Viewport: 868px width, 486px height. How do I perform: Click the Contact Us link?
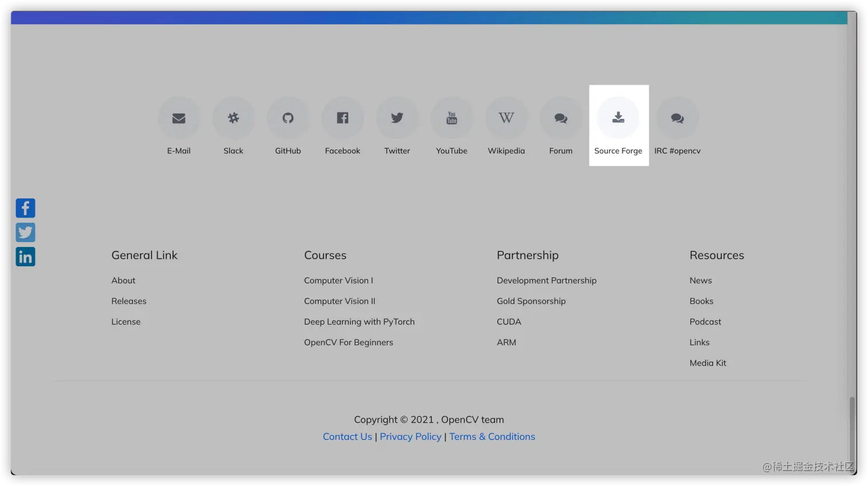click(x=347, y=437)
